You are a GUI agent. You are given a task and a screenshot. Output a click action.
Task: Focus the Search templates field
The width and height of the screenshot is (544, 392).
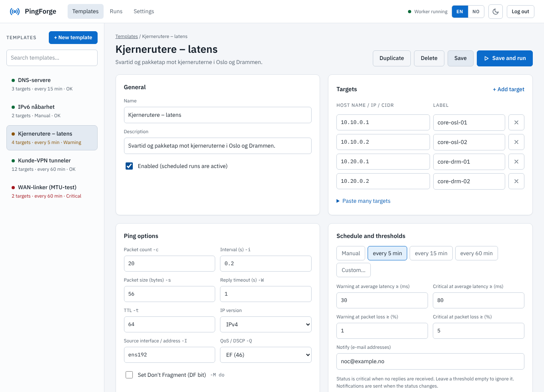pyautogui.click(x=52, y=58)
